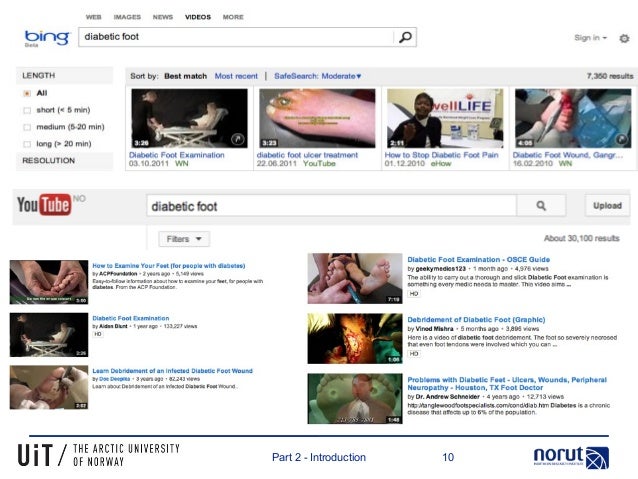The height and width of the screenshot is (479, 638).
Task: Click the "Part 2 - Introduction" footer text
Action: tap(319, 457)
